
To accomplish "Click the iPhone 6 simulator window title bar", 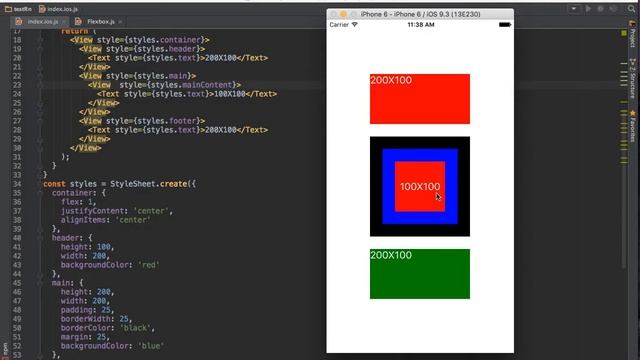I will 420,14.
